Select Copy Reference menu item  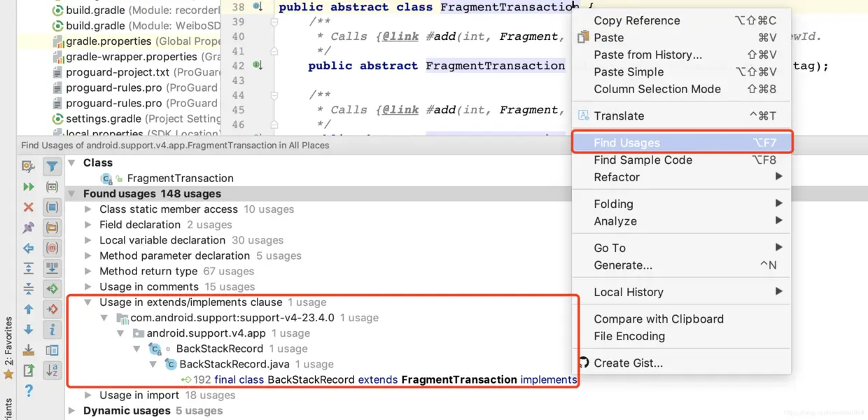click(x=682, y=20)
